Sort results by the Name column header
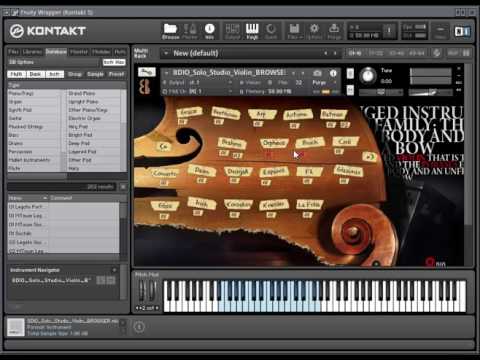 (x=28, y=198)
